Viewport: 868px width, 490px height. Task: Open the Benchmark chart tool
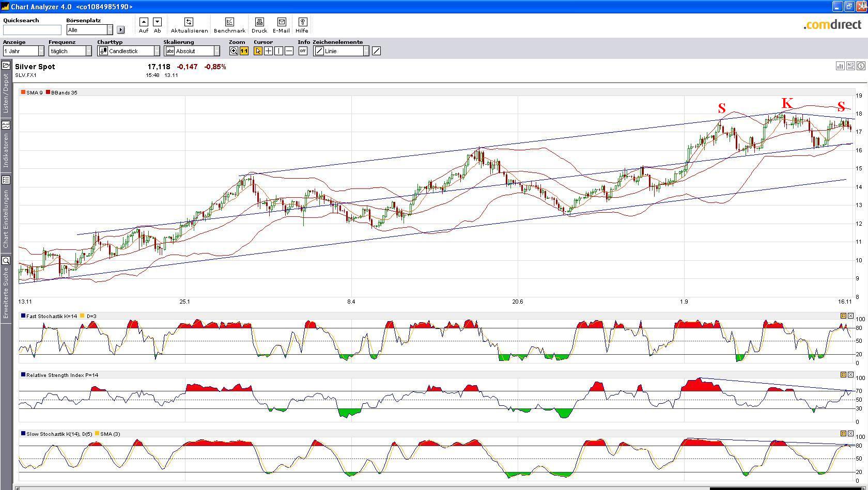click(x=229, y=22)
